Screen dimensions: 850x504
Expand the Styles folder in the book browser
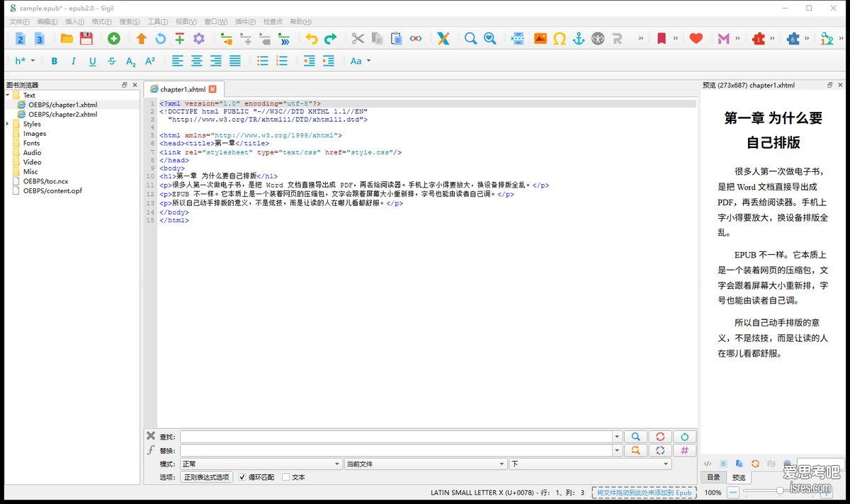pyautogui.click(x=8, y=124)
